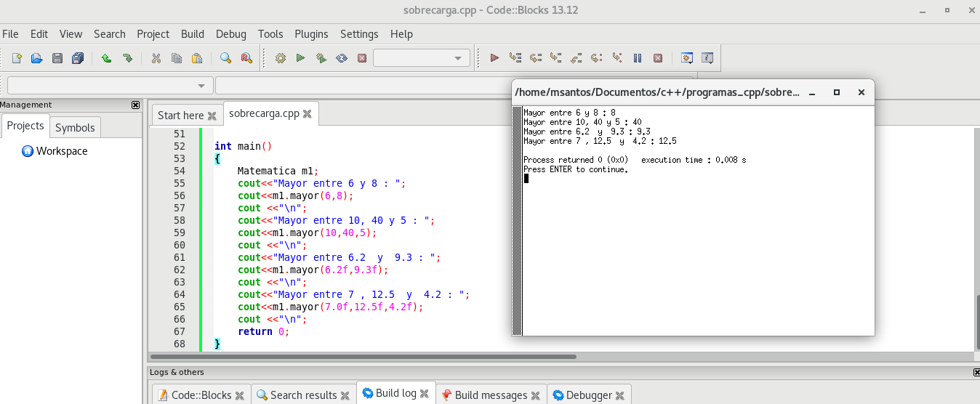The image size is (980, 404).
Task: Redo the last undone edit
Action: tap(127, 58)
